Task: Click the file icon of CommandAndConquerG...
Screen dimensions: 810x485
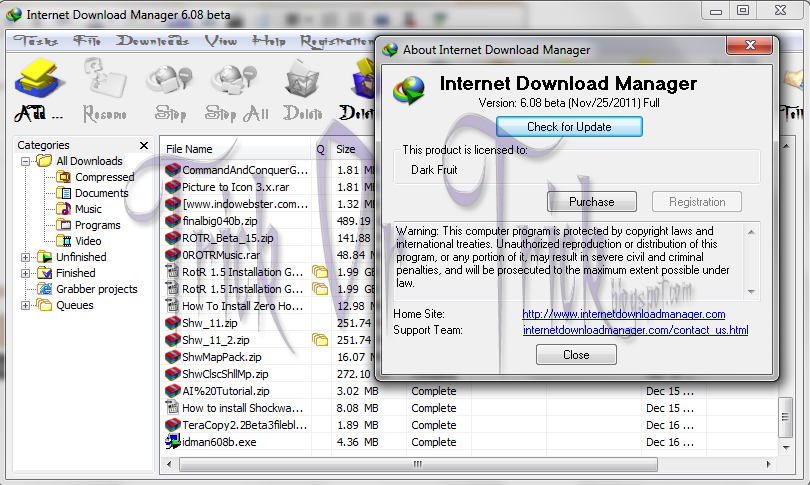Action: 173,170
